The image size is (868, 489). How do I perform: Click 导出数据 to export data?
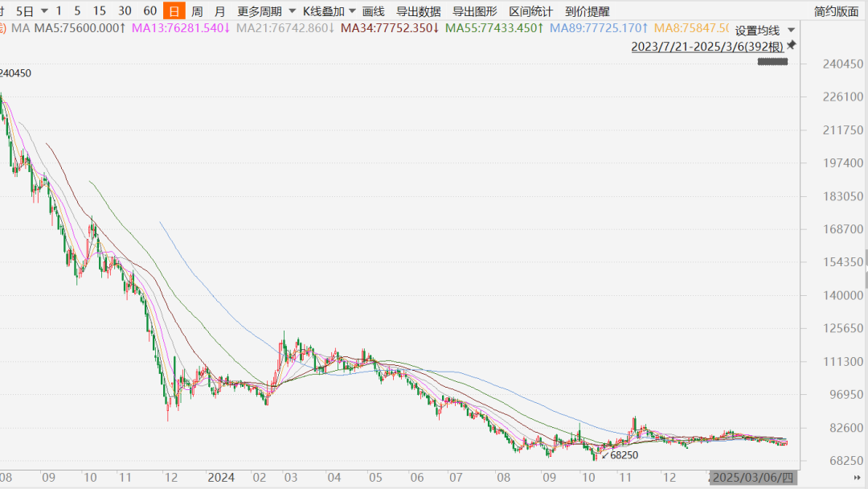coord(418,11)
